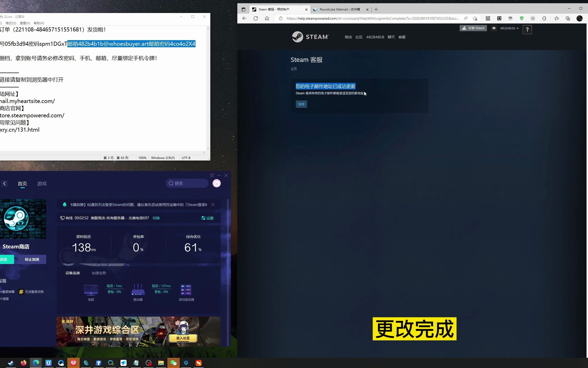
Task: Switch to the Roundcube Webmail tab
Action: point(339,9)
